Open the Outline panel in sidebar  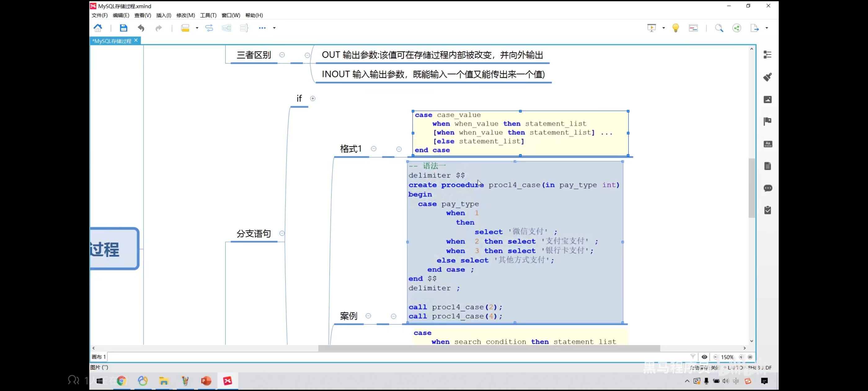767,55
